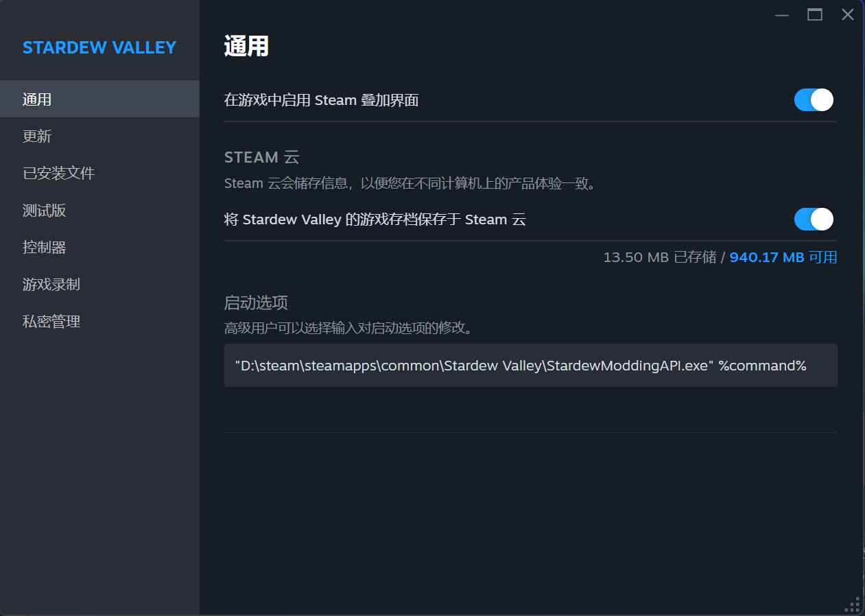The height and width of the screenshot is (616, 865).
Task: Go to the 测试版 tab
Action: [x=99, y=210]
